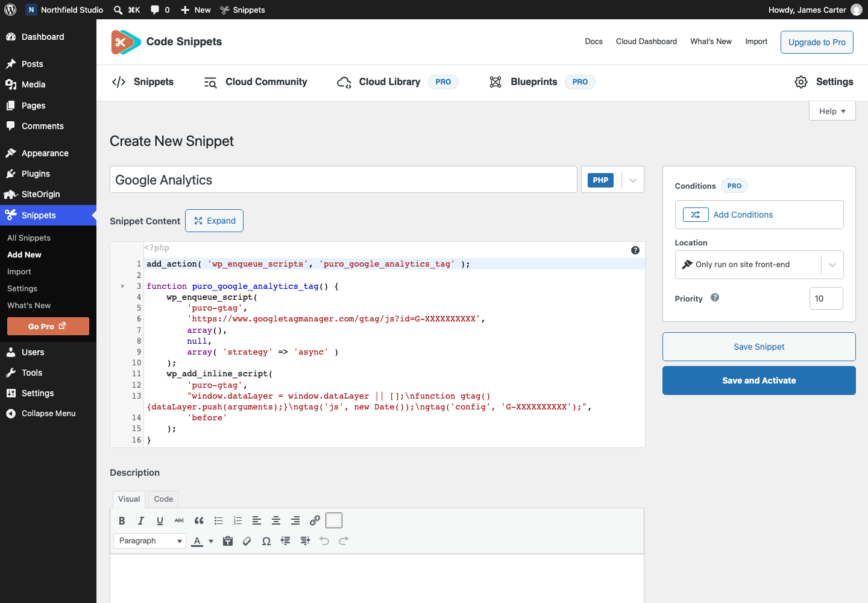Open the code editor help icon
The width and height of the screenshot is (868, 603).
[635, 250]
